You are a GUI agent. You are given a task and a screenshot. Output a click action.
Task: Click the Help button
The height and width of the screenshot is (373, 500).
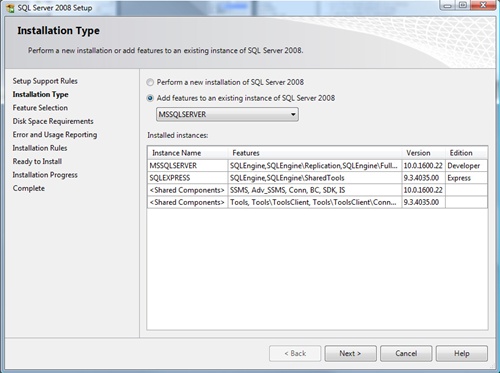[462, 353]
